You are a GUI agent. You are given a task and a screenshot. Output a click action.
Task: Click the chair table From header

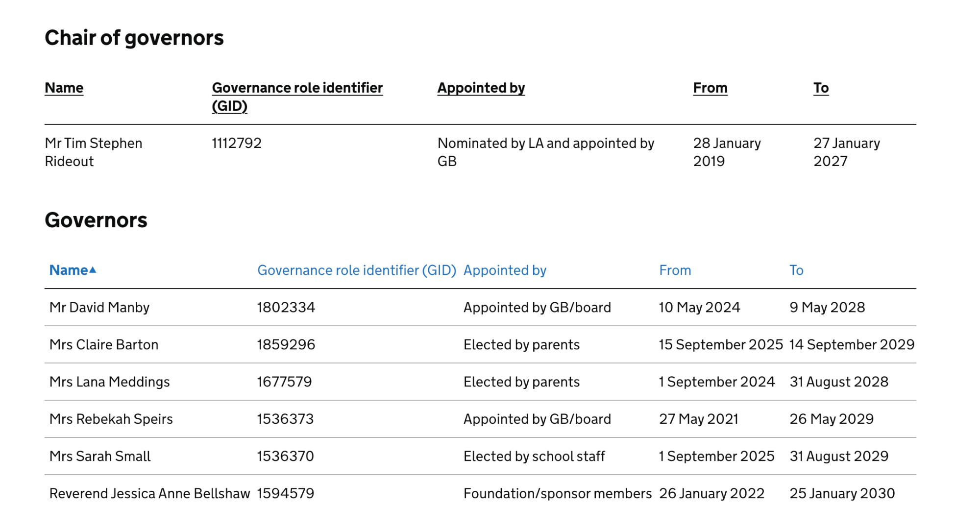pyautogui.click(x=710, y=88)
